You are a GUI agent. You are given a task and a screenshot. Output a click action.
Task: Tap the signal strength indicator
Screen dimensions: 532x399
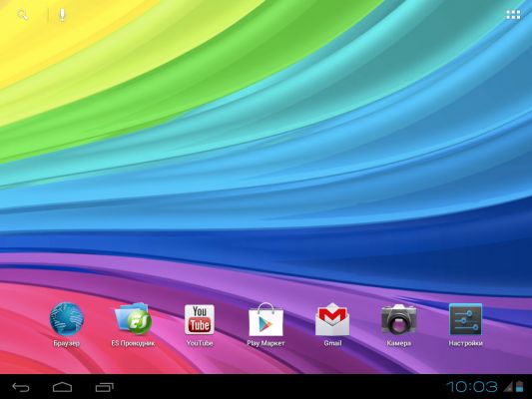pos(508,387)
